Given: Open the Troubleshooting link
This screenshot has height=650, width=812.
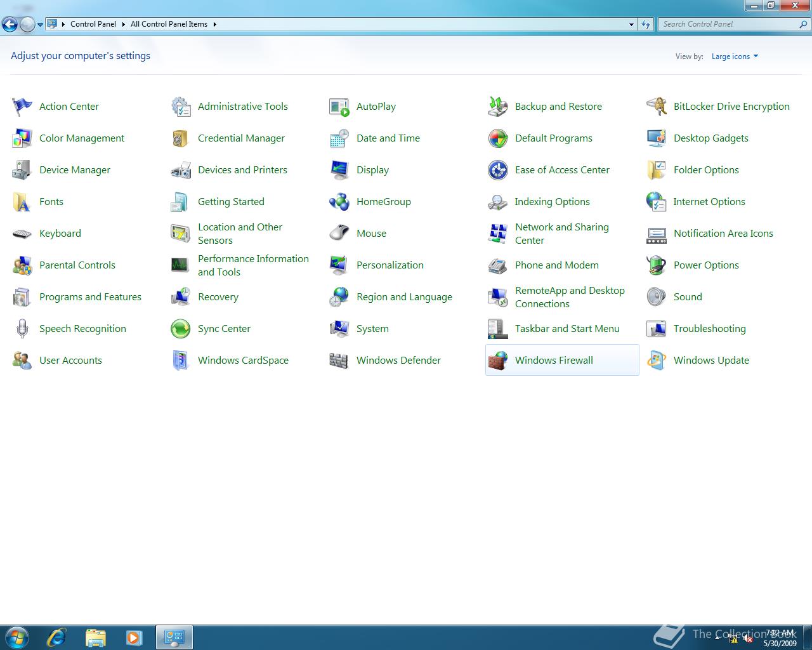Looking at the screenshot, I should 710,329.
